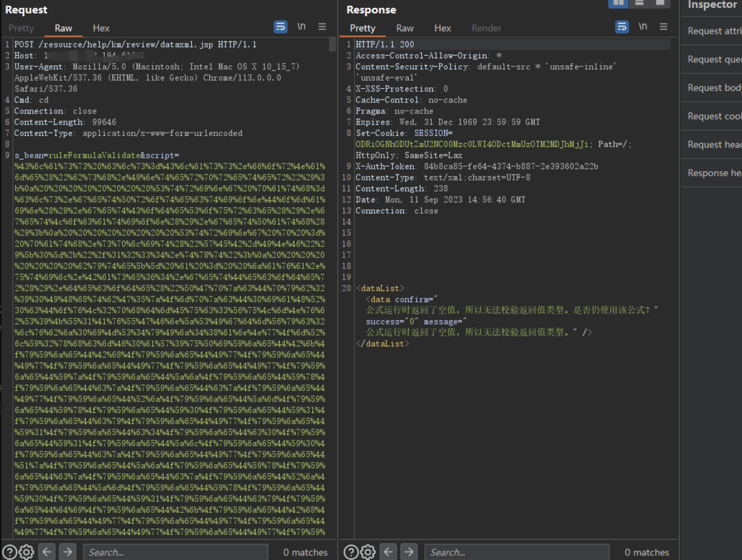Expand the Request cookies section in the Inspector
The image size is (742, 560).
[x=712, y=116]
